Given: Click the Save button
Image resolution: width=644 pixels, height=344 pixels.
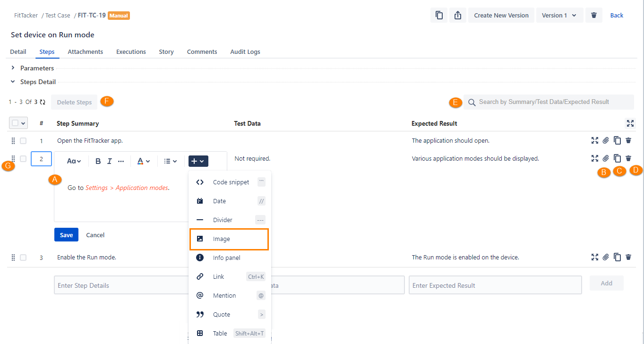Looking at the screenshot, I should (66, 235).
